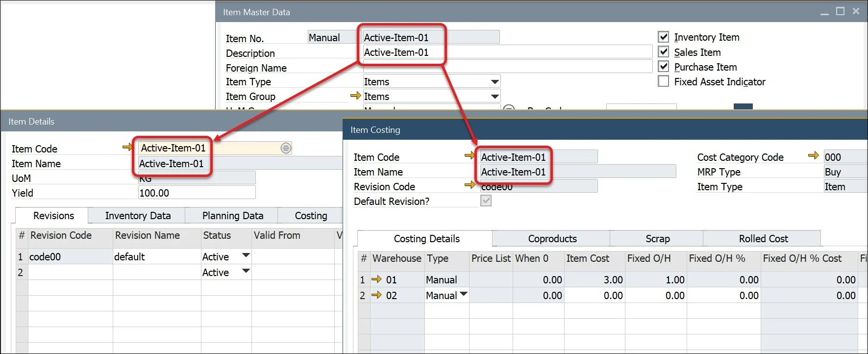Expand the Item Type dropdown
Viewport: 868px width, 354px height.
coord(495,82)
